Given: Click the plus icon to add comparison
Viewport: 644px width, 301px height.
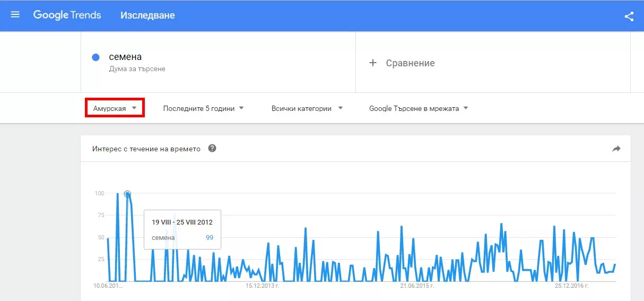Looking at the screenshot, I should coord(373,63).
